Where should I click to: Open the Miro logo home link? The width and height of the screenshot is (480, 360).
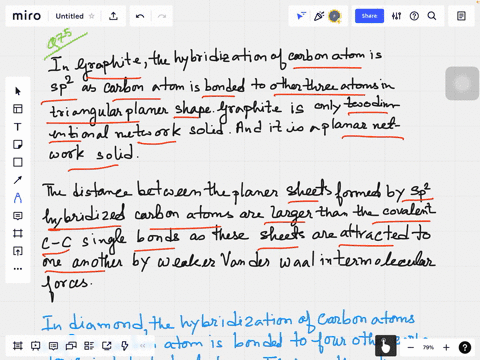pos(26,16)
